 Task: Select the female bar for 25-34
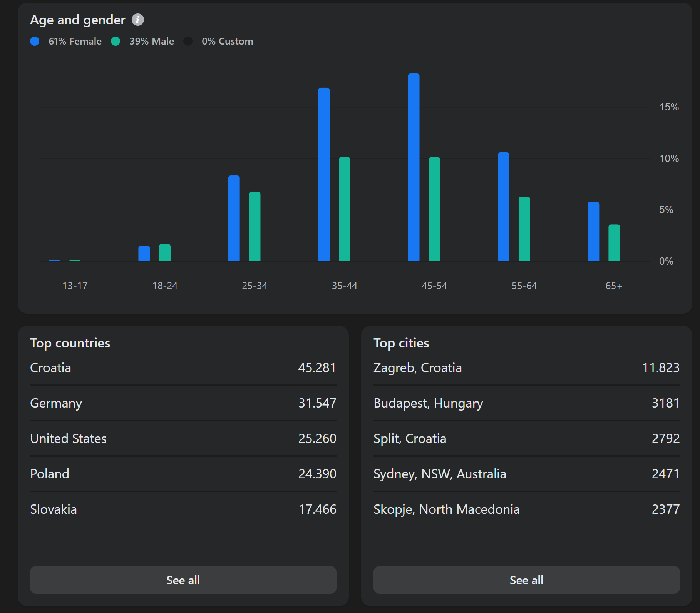(234, 219)
